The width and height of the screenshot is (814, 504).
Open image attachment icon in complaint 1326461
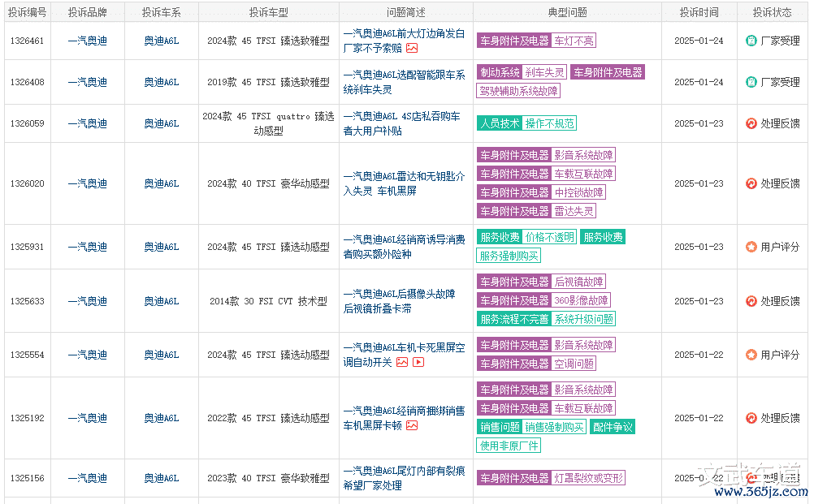coord(412,48)
